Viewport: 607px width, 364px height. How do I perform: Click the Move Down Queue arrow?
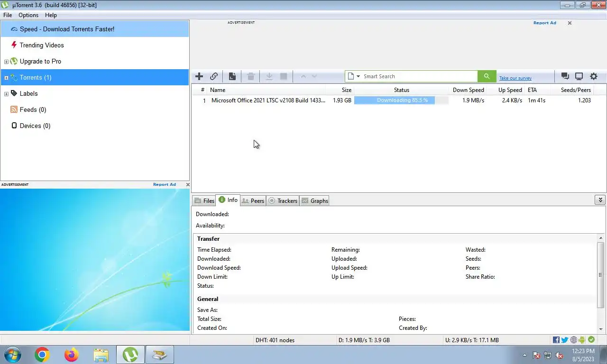pyautogui.click(x=314, y=76)
